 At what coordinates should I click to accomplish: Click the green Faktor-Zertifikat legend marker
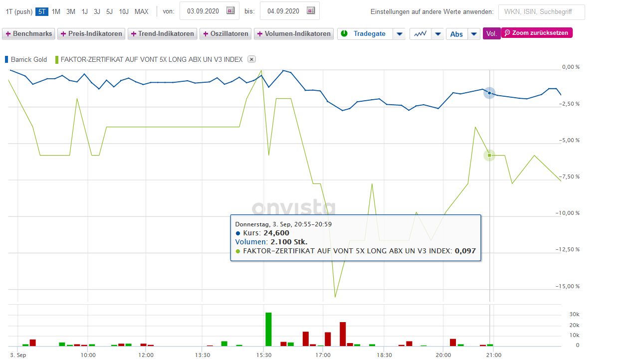(x=57, y=59)
